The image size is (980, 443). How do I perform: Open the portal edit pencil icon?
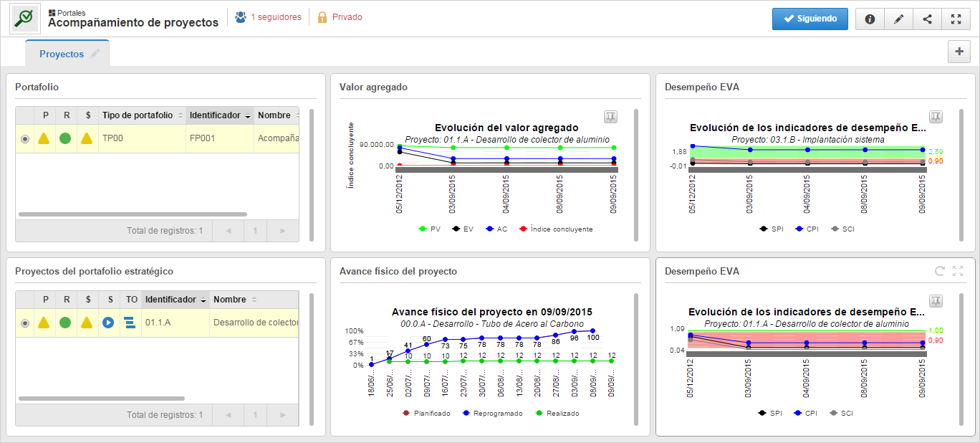tap(898, 19)
